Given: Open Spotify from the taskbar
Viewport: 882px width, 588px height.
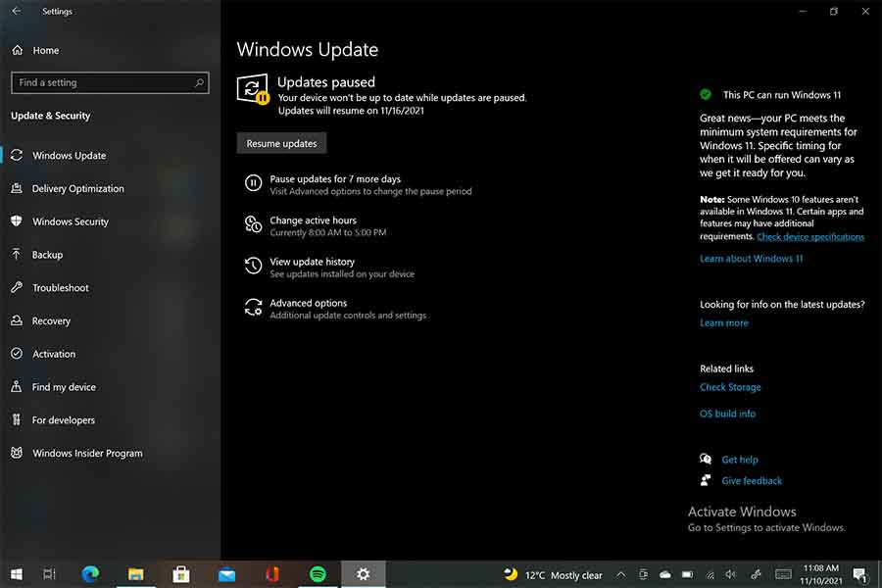Looking at the screenshot, I should [x=318, y=574].
